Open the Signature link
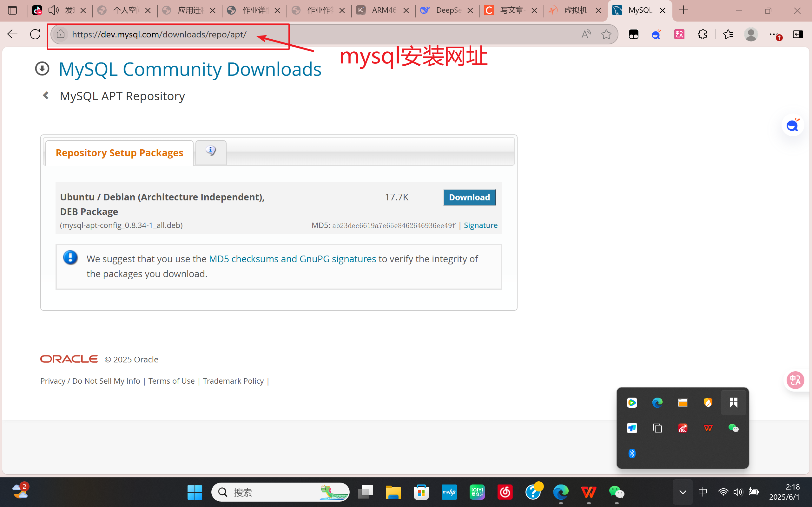Viewport: 812px width, 507px height. (480, 225)
